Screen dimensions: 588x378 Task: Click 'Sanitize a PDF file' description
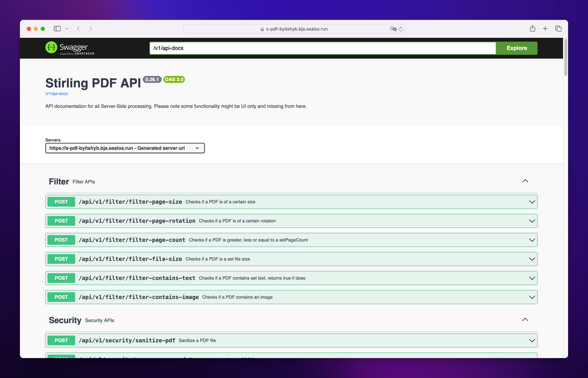[x=197, y=340]
